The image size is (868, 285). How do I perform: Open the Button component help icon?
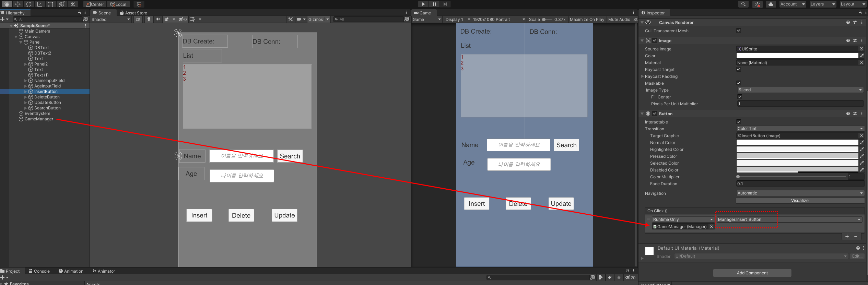point(848,114)
